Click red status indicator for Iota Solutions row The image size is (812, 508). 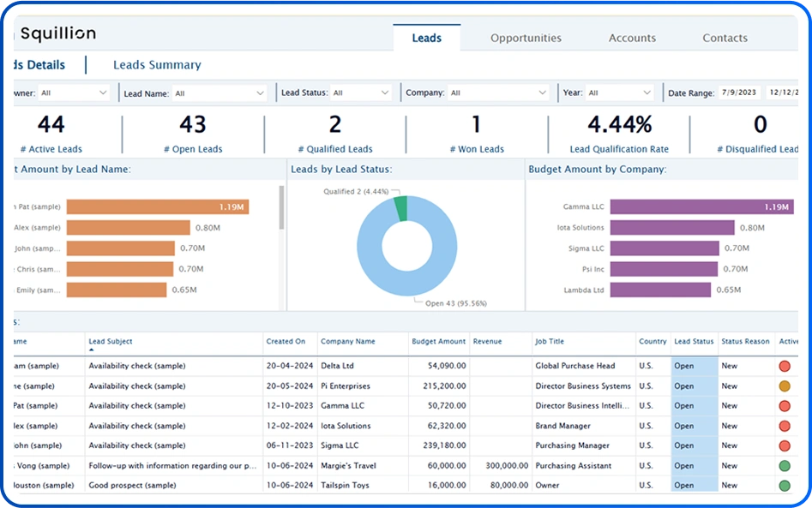click(784, 426)
